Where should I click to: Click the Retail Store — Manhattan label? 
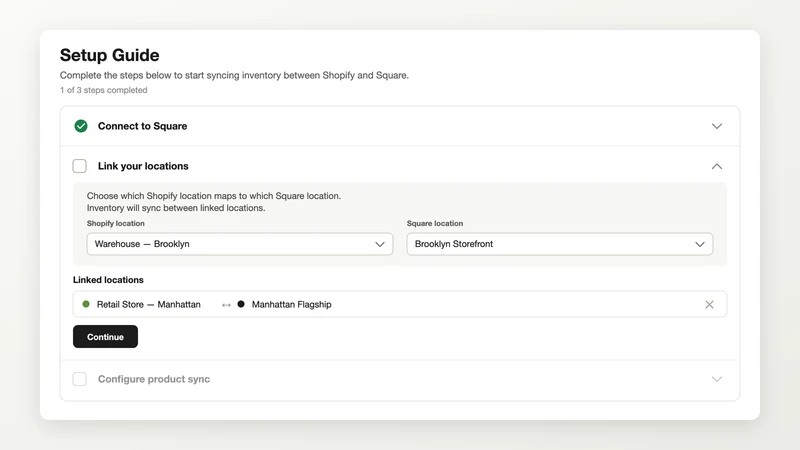pyautogui.click(x=148, y=305)
